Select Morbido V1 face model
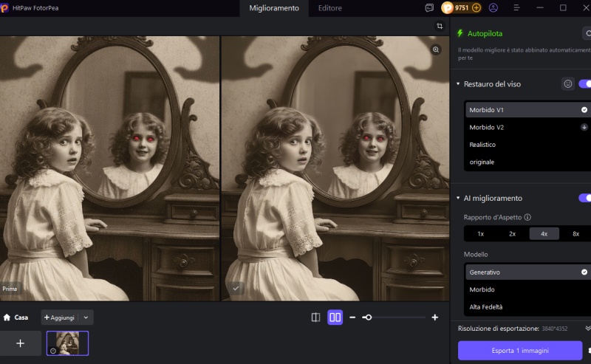The image size is (591, 364). click(x=527, y=110)
